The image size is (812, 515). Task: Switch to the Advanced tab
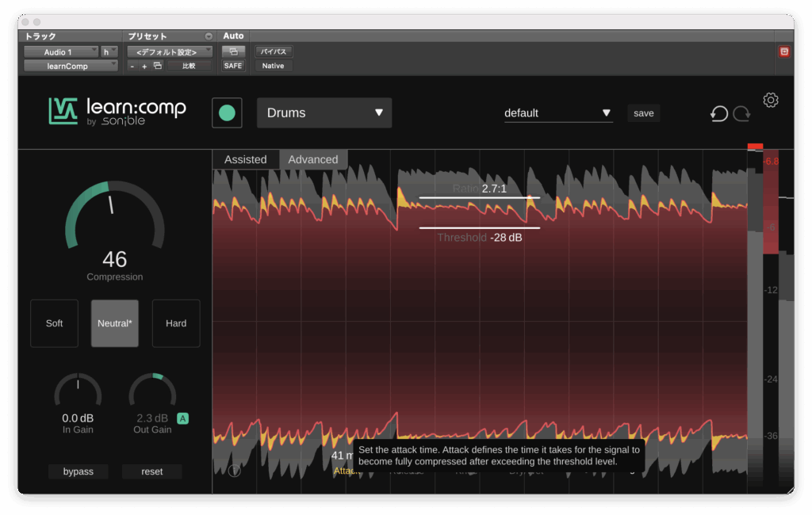312,159
